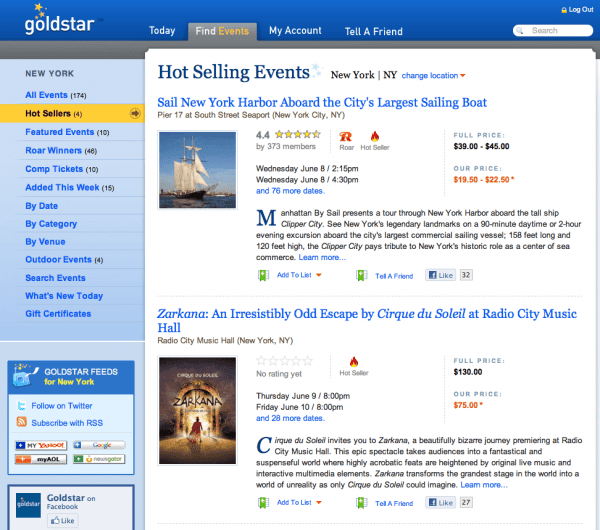Open Added This Week in sidebar
The width and height of the screenshot is (600, 530).
70,188
